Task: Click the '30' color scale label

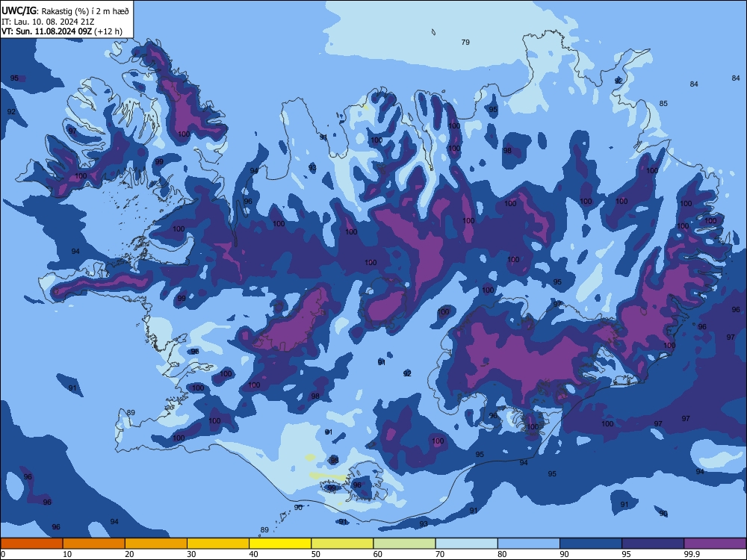Action: click(x=191, y=554)
